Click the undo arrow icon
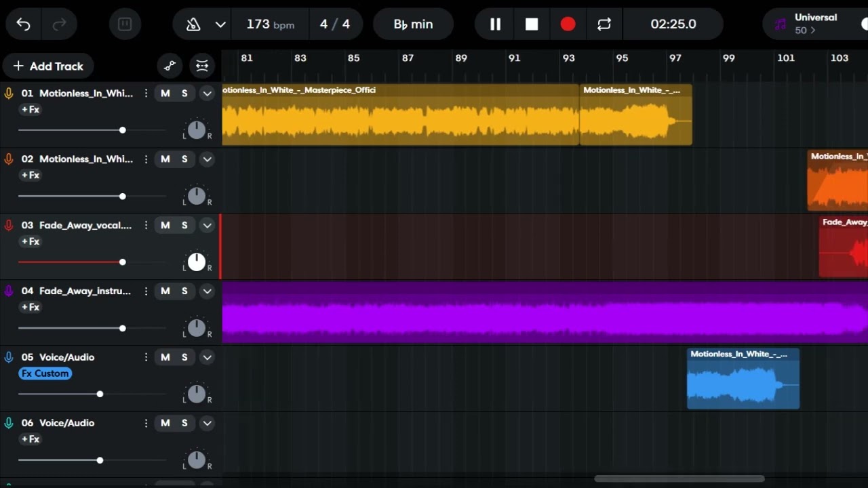Image resolution: width=868 pixels, height=488 pixels. pyautogui.click(x=24, y=24)
